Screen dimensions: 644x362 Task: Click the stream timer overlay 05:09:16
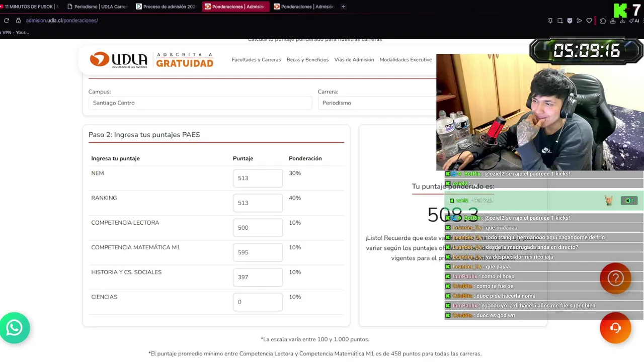point(586,51)
